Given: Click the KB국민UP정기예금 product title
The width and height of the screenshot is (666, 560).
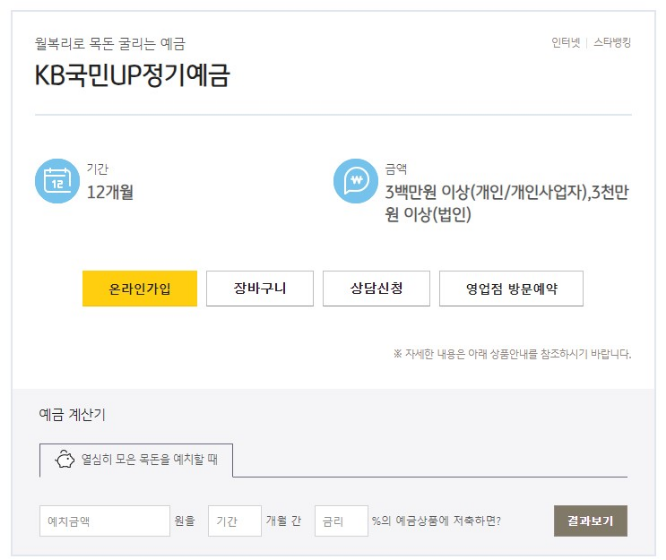Looking at the screenshot, I should click(132, 76).
